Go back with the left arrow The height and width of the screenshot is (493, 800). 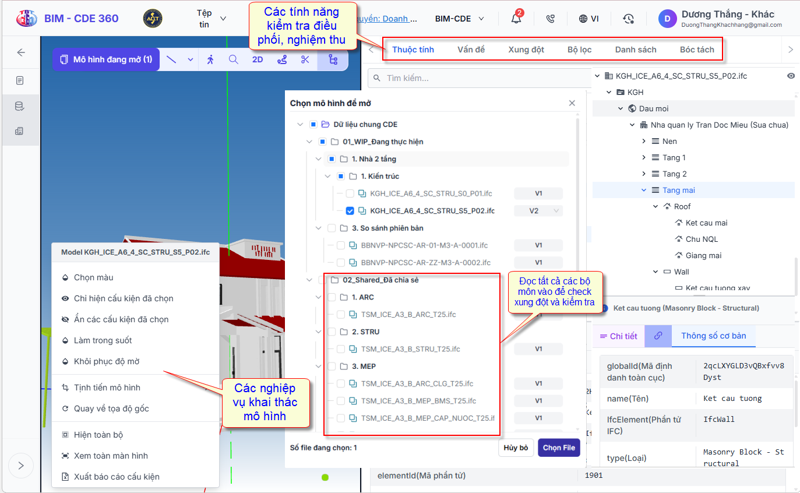pyautogui.click(x=21, y=52)
